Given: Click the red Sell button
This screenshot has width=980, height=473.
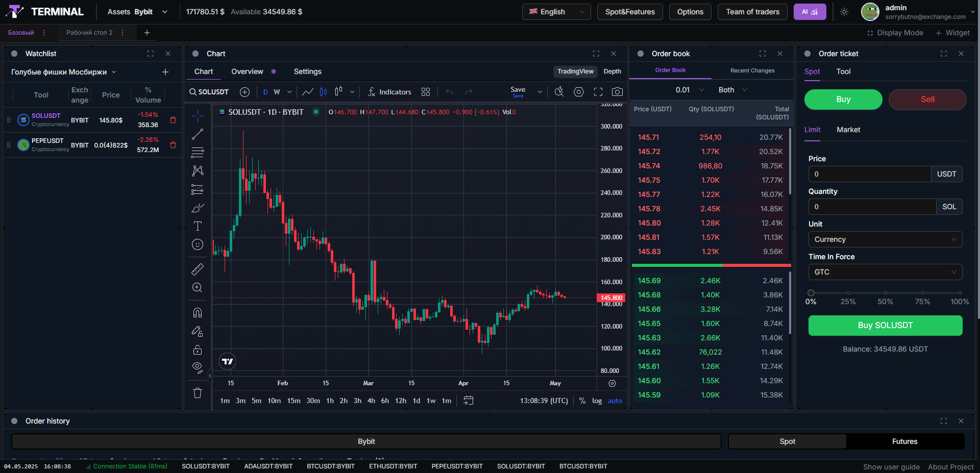Looking at the screenshot, I should (x=927, y=99).
